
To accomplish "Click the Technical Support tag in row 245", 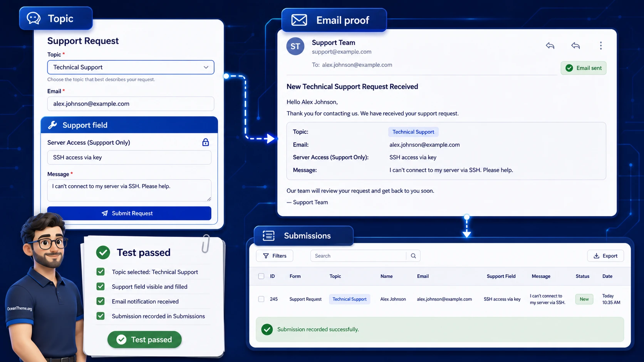I will (349, 299).
